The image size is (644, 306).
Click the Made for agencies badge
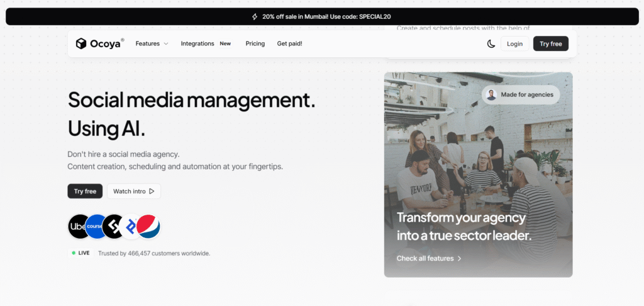coord(521,94)
